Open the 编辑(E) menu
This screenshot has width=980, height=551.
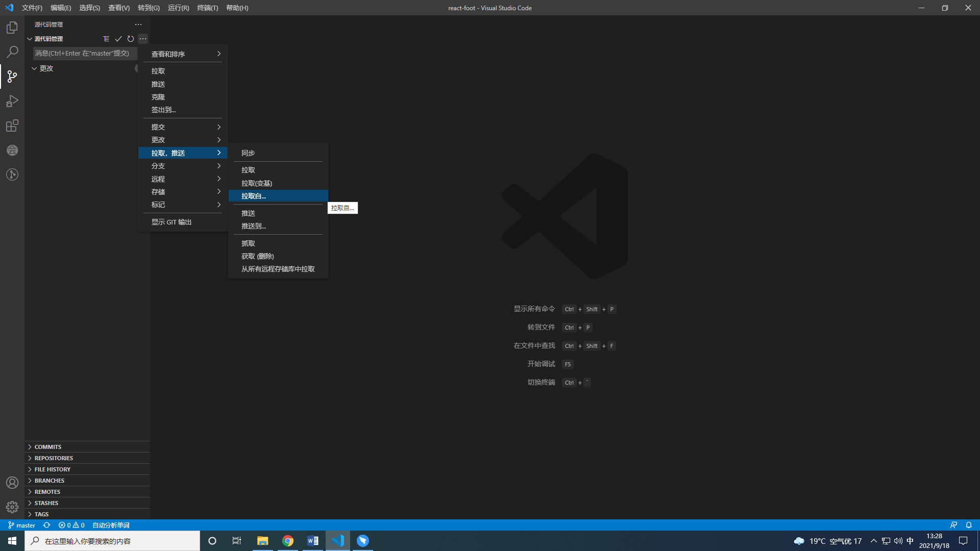(61, 8)
